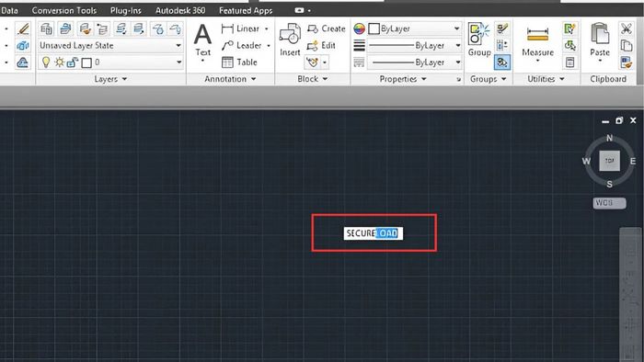Click the Measure tool icon
644x362 pixels.
(x=537, y=40)
